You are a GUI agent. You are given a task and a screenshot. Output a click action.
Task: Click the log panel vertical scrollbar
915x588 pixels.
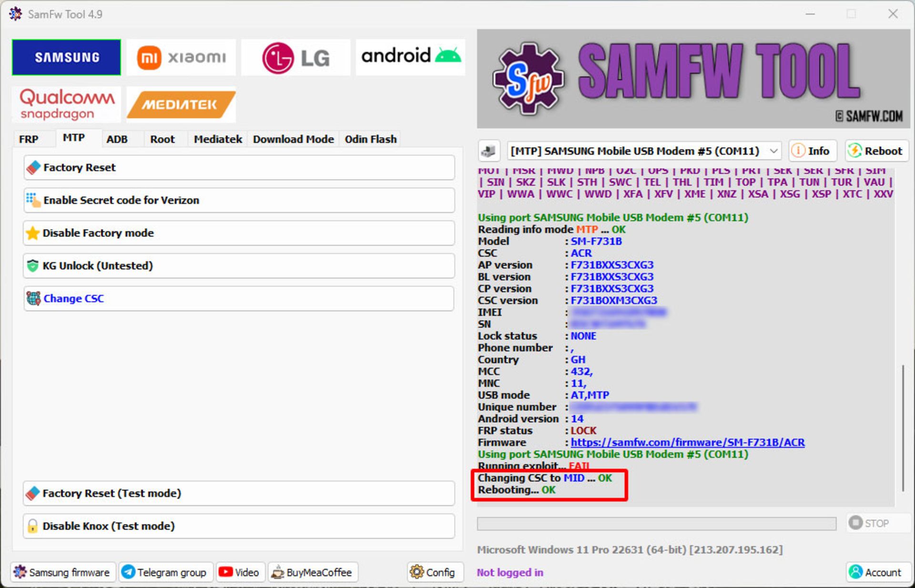903,428
